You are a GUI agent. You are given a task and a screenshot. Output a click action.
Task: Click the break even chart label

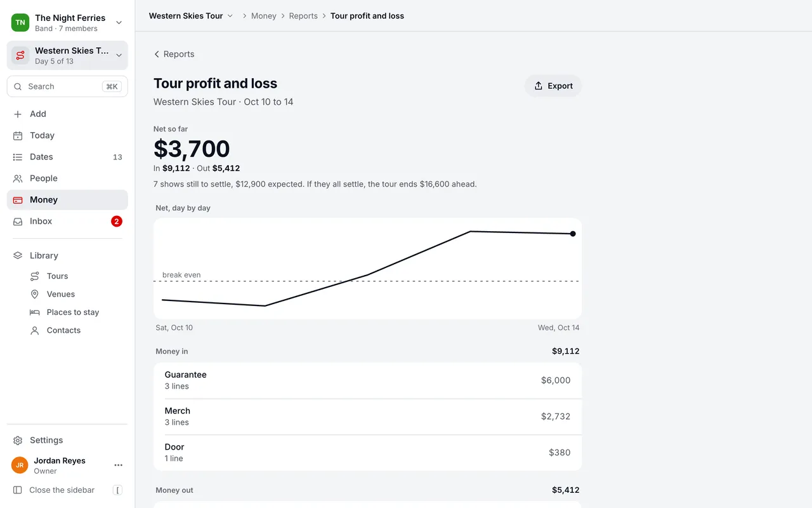coord(181,275)
